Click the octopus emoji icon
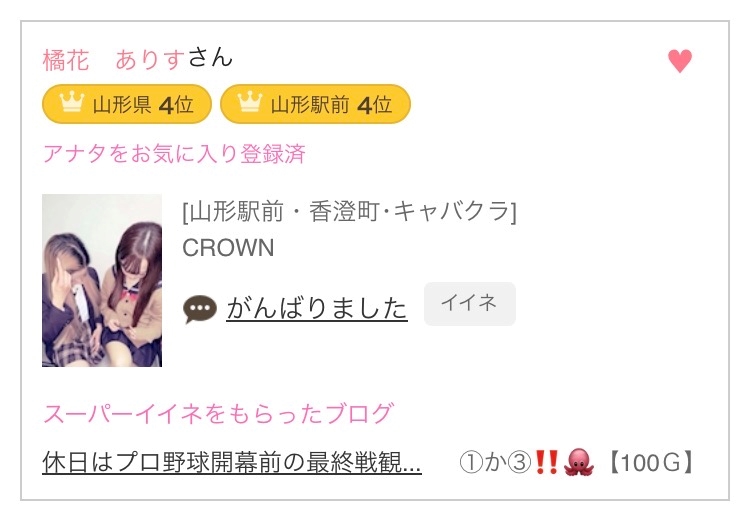 (579, 462)
